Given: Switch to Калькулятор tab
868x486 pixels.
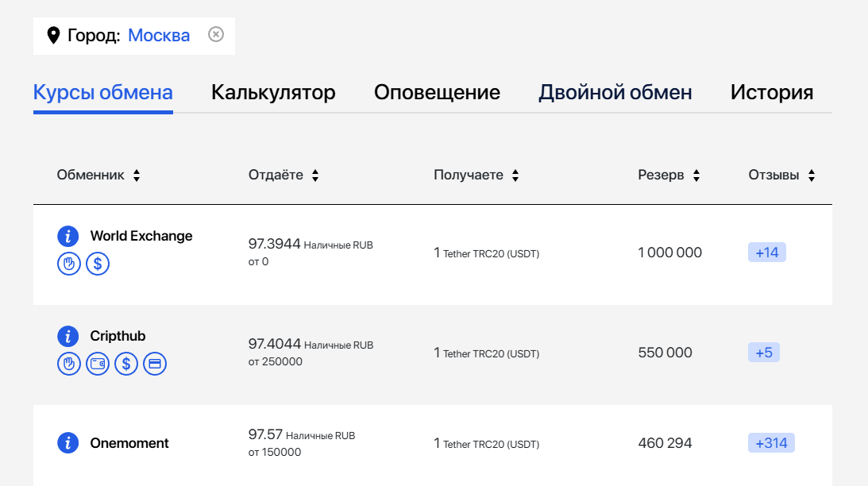Looking at the screenshot, I should 273,92.
